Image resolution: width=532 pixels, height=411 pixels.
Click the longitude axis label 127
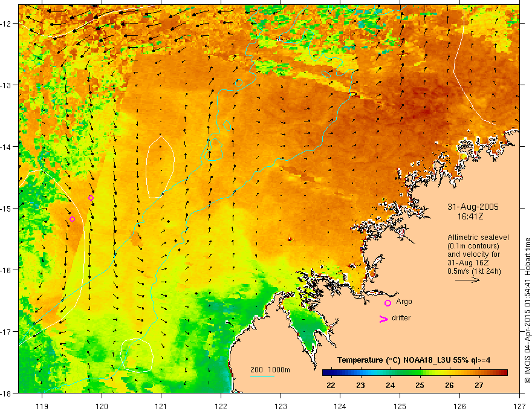coord(519,406)
